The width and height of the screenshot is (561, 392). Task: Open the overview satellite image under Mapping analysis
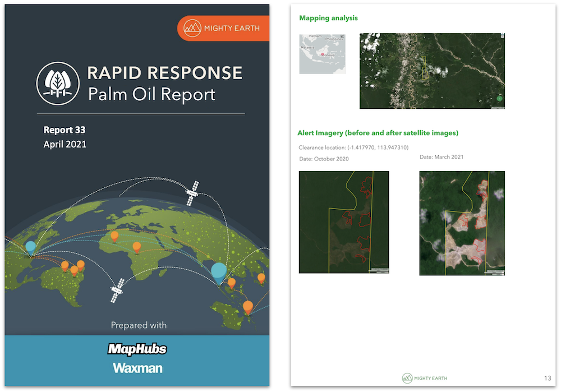pyautogui.click(x=432, y=71)
